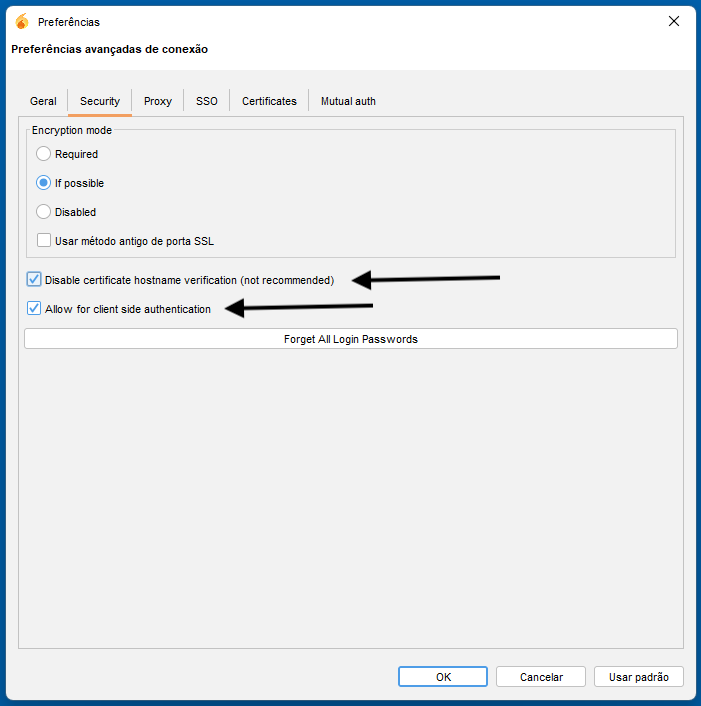Select the Required encryption mode
Screen dimensions: 701x706
tap(43, 154)
